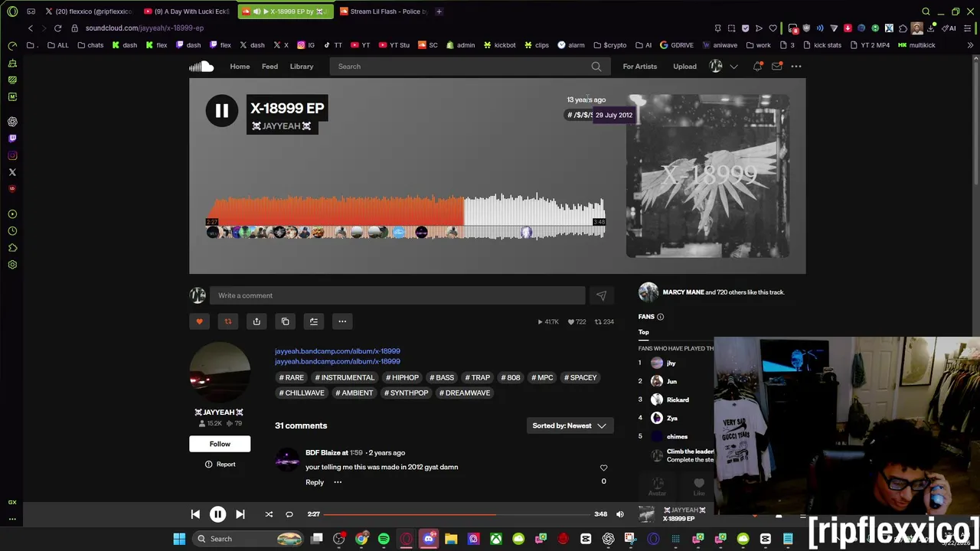Add track to next up queue icon

click(313, 321)
